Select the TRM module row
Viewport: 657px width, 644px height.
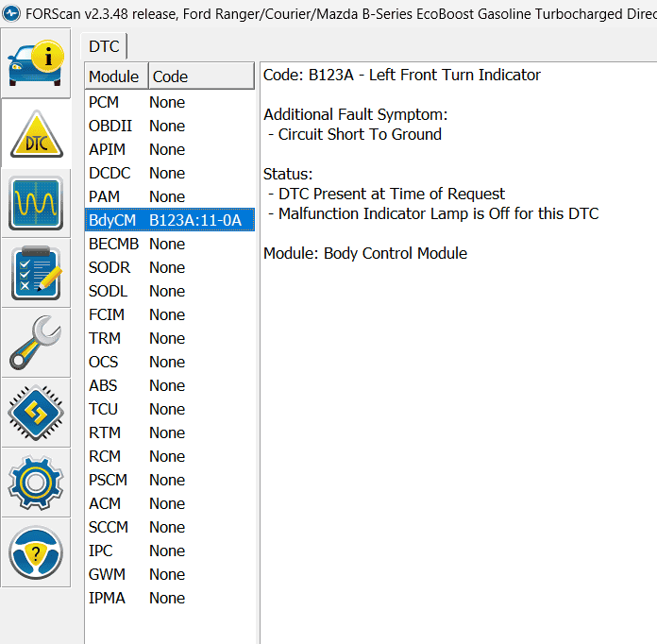point(170,338)
